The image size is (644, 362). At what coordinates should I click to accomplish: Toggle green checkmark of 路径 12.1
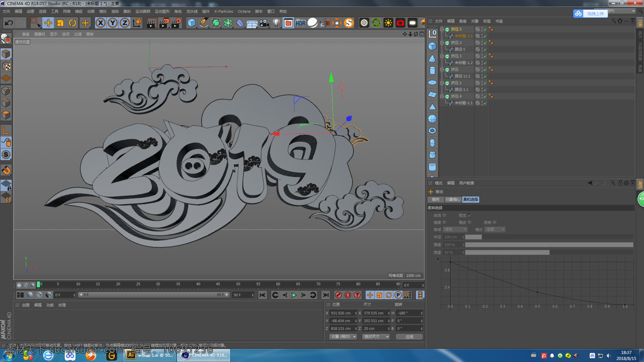(x=485, y=76)
